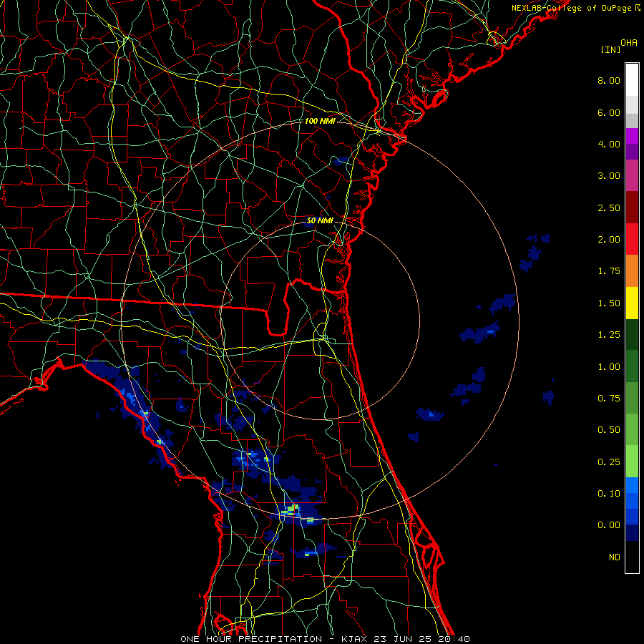Click the NEXLAB-College of DuPage credit text

[576, 8]
